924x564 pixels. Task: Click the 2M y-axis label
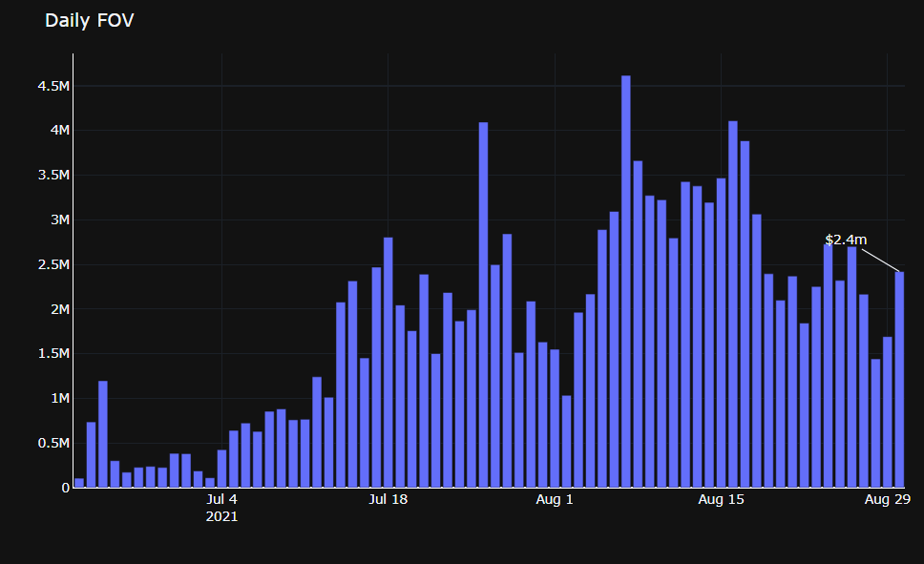tap(60, 309)
